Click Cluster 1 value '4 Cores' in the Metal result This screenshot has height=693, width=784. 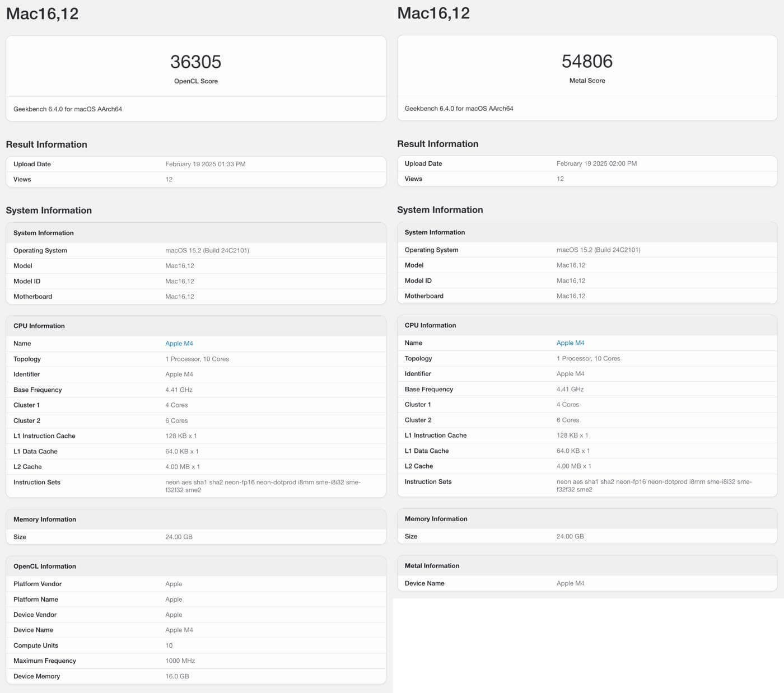pos(568,405)
